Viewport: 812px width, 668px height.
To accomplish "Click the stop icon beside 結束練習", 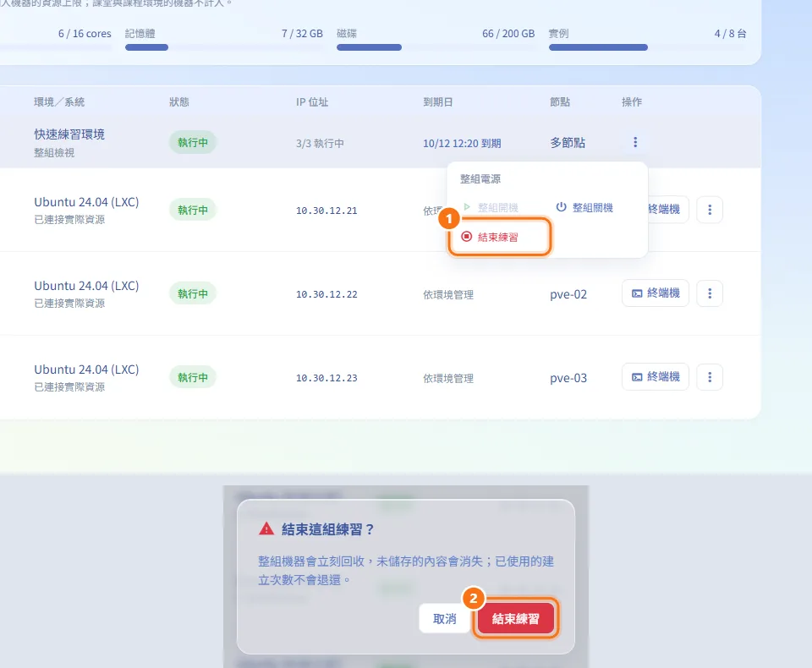I will coord(467,237).
